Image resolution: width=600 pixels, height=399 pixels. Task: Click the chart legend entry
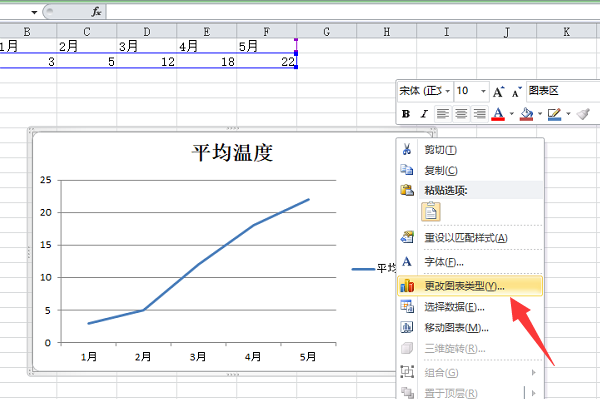[x=374, y=269]
